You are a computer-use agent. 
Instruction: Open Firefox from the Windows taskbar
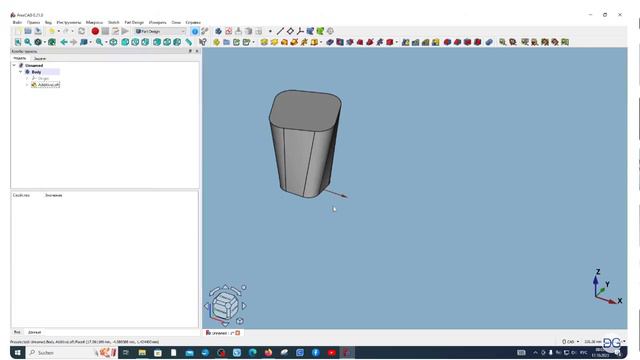click(x=268, y=353)
